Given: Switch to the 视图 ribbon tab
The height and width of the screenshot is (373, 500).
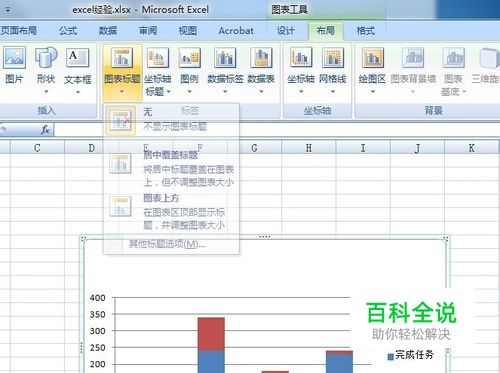Looking at the screenshot, I should pos(188,31).
